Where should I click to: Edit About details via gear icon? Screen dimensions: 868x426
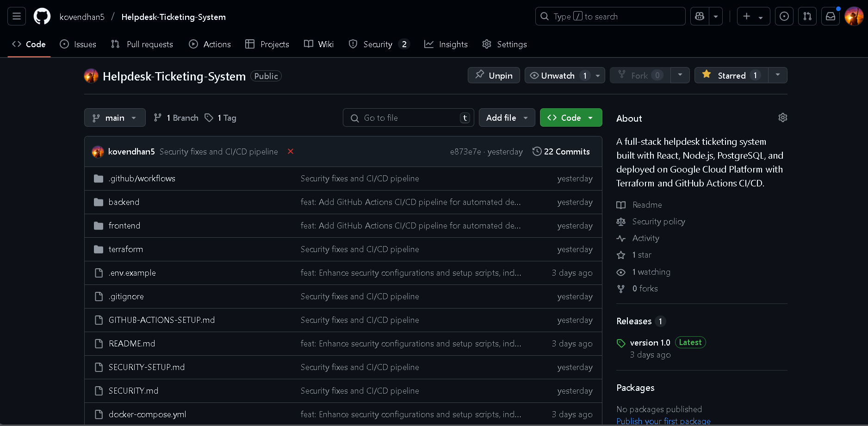coord(782,118)
